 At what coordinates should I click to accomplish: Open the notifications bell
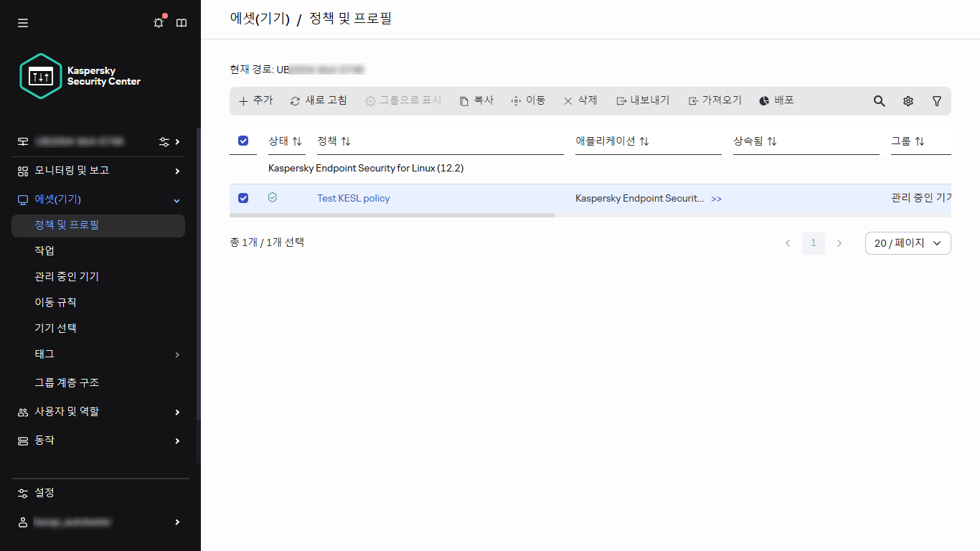pyautogui.click(x=158, y=22)
